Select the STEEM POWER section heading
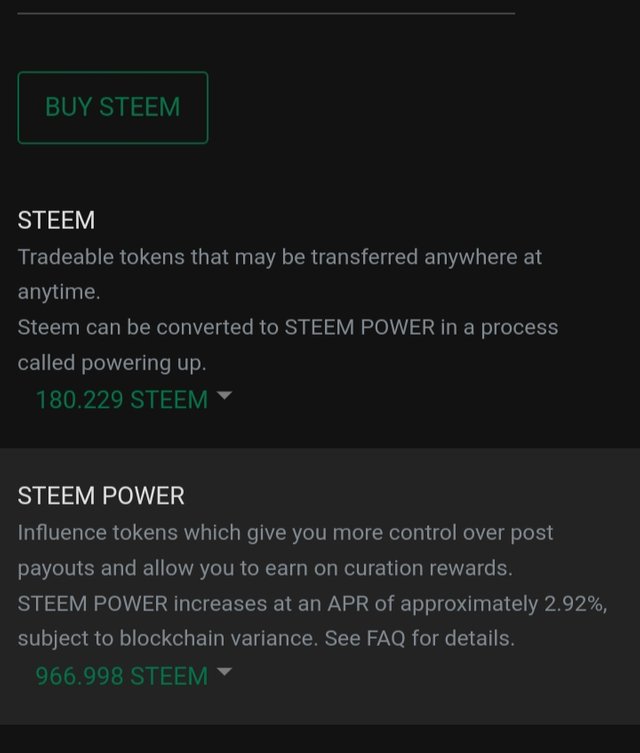 coord(101,496)
